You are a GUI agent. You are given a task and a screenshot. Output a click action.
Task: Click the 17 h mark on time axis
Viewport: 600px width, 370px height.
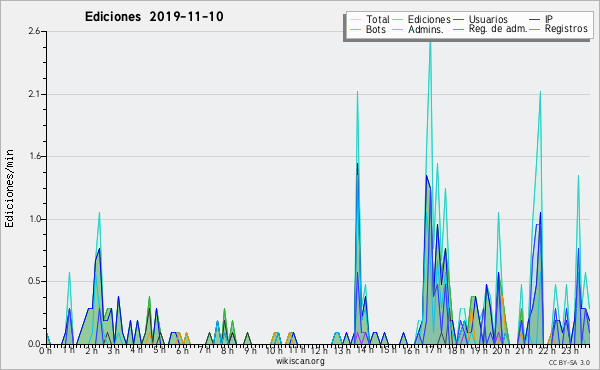tap(433, 350)
